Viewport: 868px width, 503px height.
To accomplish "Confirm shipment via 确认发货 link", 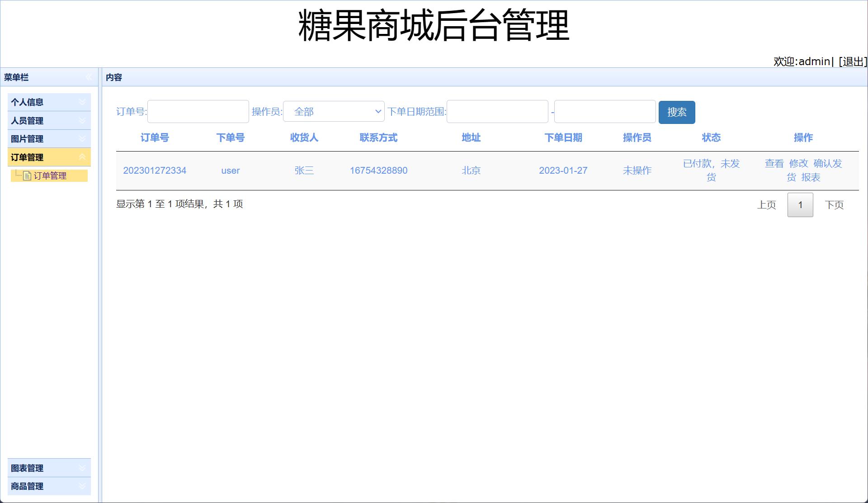I will coord(828,164).
